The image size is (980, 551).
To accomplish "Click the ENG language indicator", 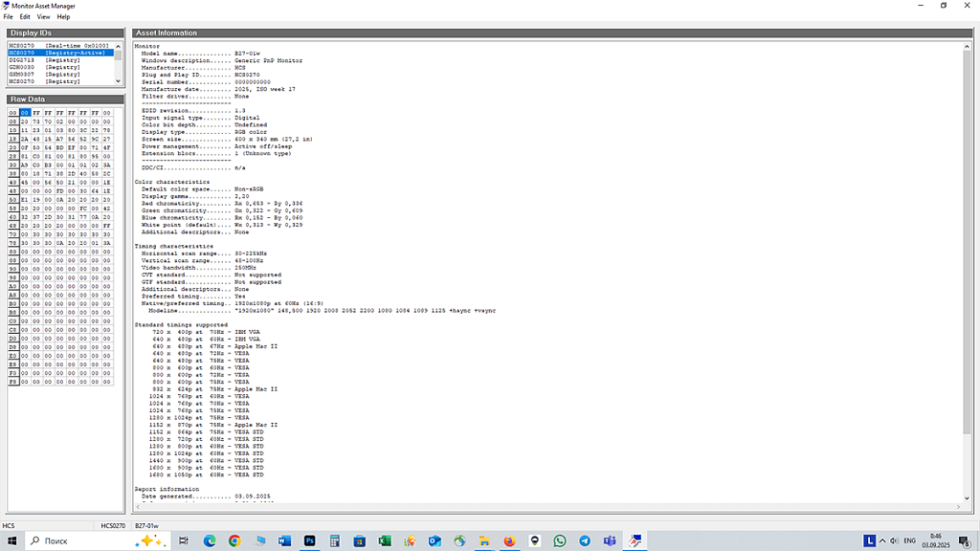I will [910, 540].
